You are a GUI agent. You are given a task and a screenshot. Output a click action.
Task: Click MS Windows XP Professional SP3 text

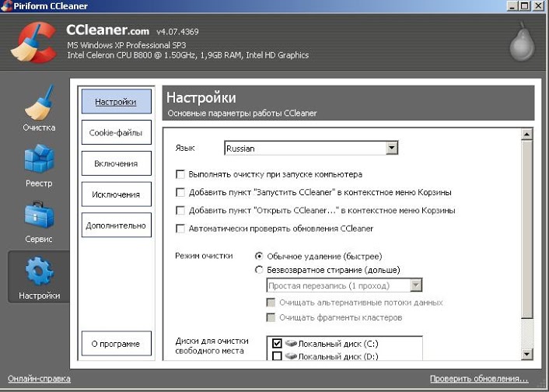click(x=127, y=45)
